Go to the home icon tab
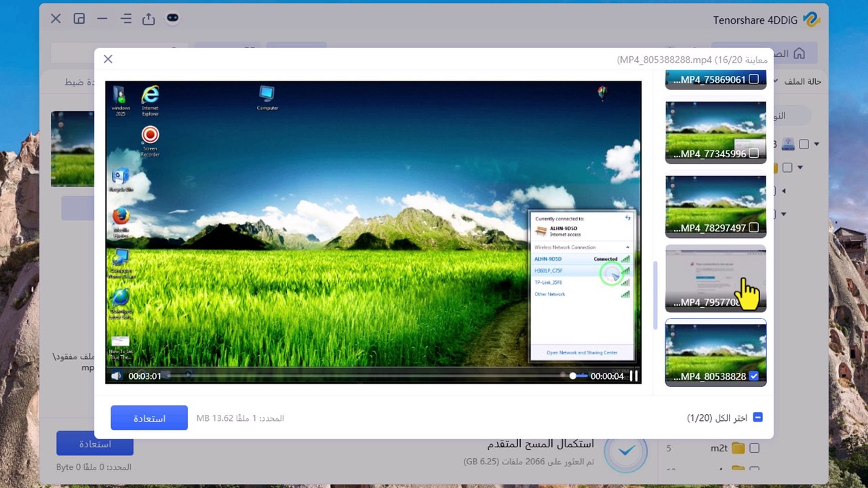The image size is (868, 488). (x=799, y=53)
